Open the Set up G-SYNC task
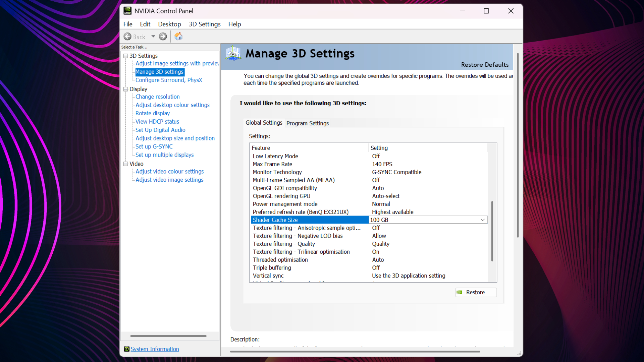The image size is (644, 362). click(154, 146)
